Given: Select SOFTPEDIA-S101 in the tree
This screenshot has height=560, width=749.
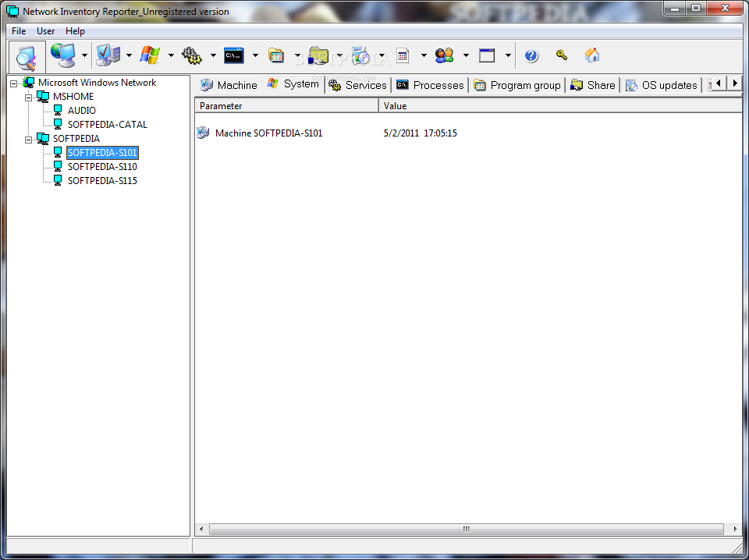Looking at the screenshot, I should 102,153.
